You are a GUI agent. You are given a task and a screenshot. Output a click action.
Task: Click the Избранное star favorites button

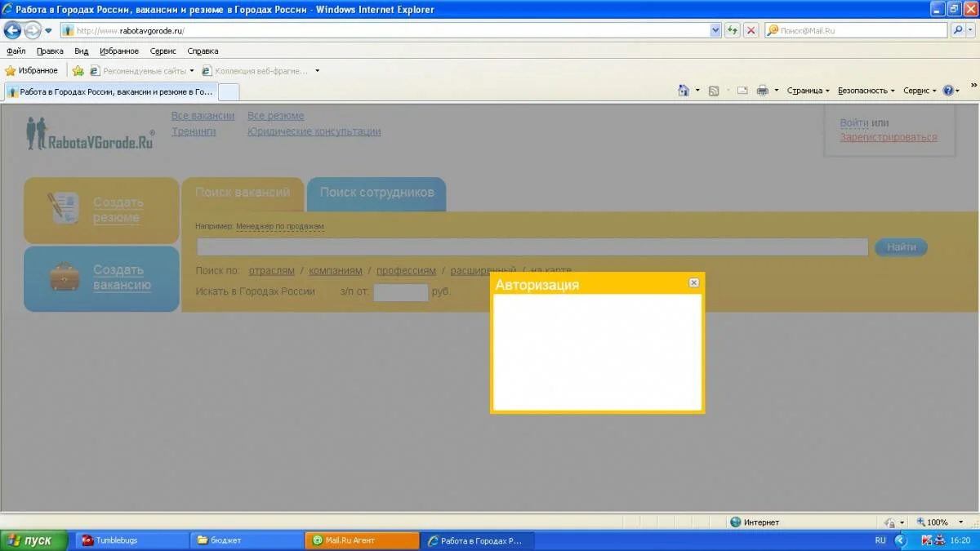pos(32,70)
